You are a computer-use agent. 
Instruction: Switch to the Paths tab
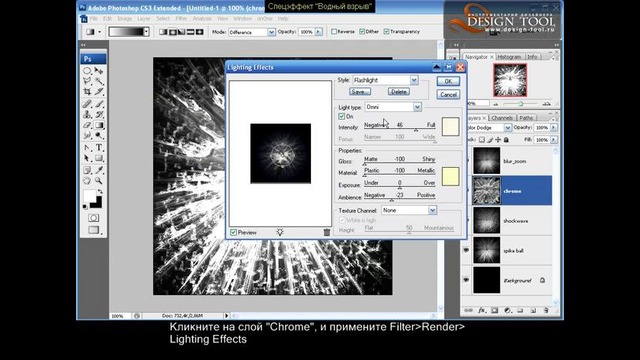pyautogui.click(x=526, y=118)
